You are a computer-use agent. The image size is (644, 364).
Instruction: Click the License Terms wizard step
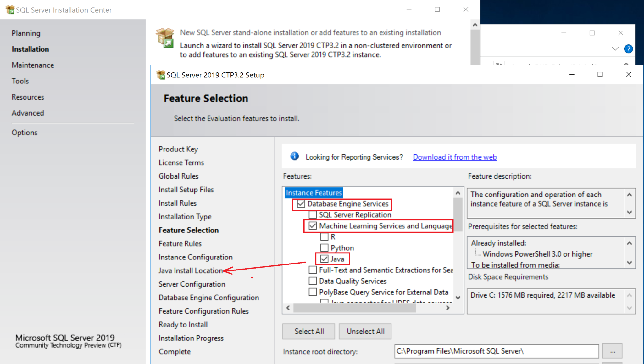(181, 163)
